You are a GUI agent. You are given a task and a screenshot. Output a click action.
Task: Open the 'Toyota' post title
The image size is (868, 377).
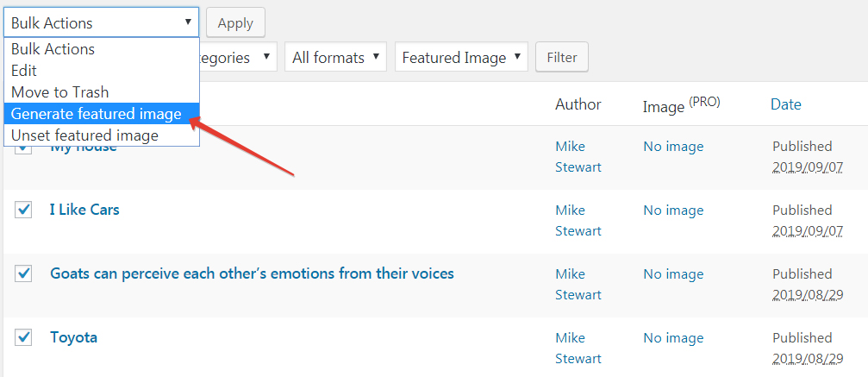click(x=73, y=337)
